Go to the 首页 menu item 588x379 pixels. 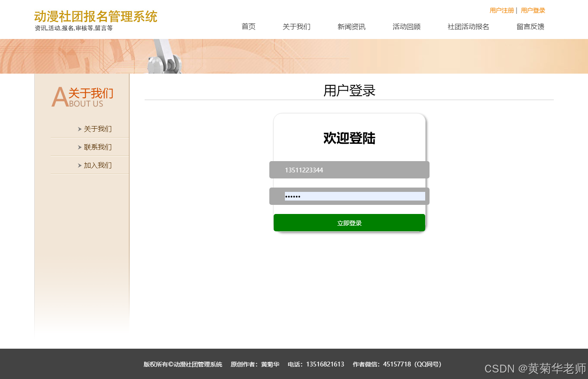pos(249,26)
